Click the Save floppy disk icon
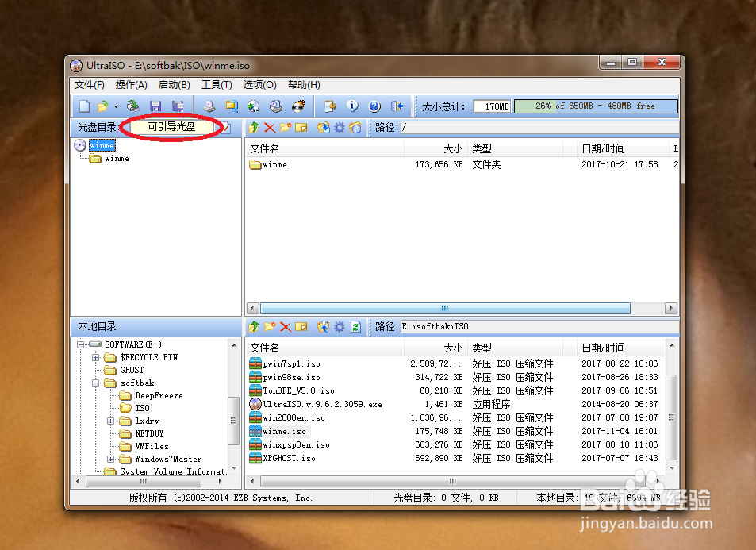This screenshot has width=756, height=550. point(155,106)
